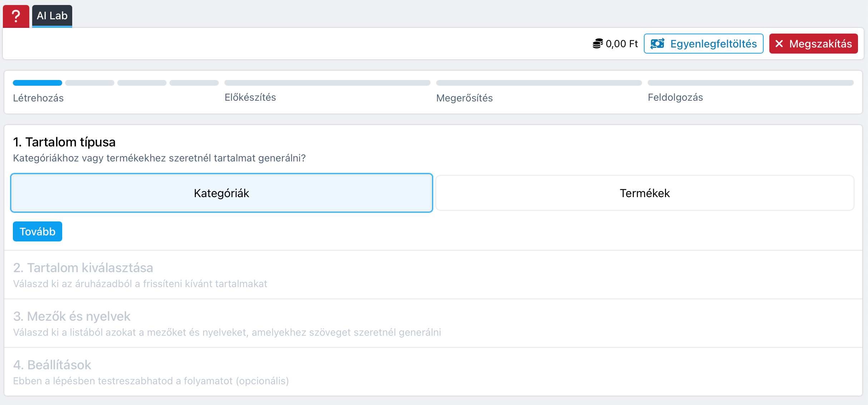Screen dimensions: 868x405
Task: Choose the Termékek content type
Action: 645,193
